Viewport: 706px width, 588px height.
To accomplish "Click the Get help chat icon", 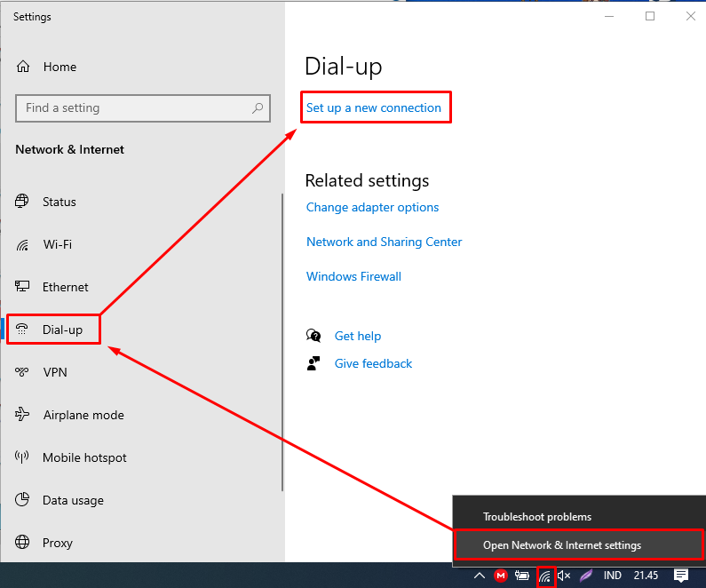I will click(x=313, y=336).
